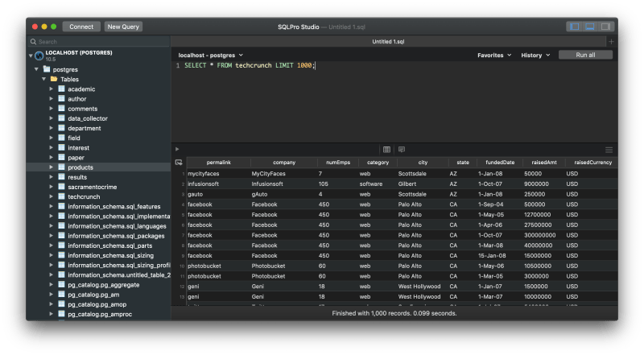Toggle the left sidebar panel view
Image resolution: width=644 pixels, height=355 pixels.
[574, 27]
